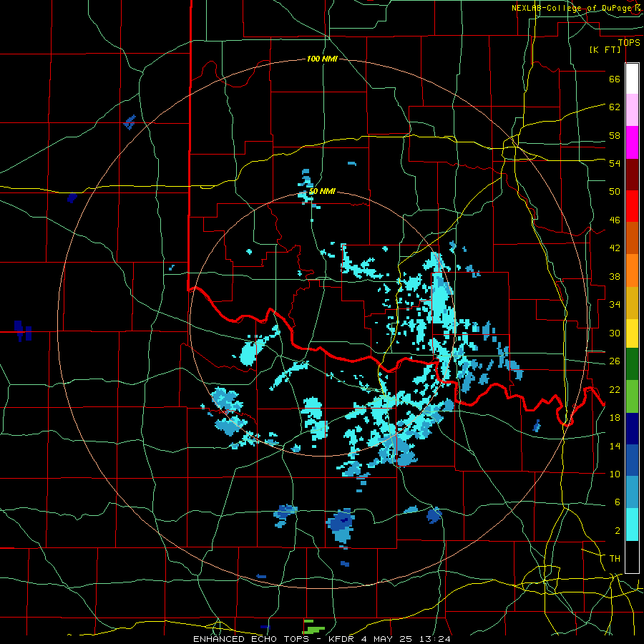Click the bright red legend swatch
Screen dimensions: 644x644
[632, 206]
